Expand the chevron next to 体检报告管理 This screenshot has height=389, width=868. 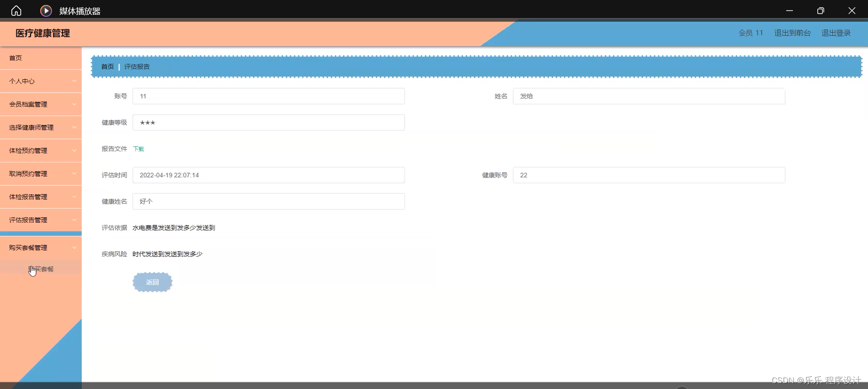click(x=74, y=197)
